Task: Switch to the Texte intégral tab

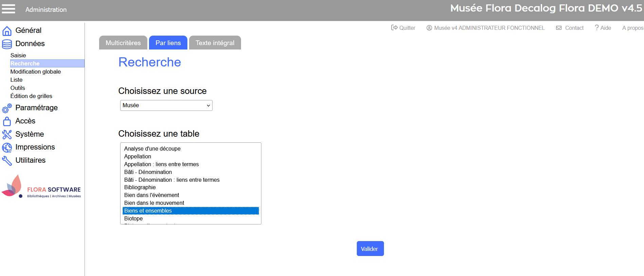Action: [x=215, y=43]
